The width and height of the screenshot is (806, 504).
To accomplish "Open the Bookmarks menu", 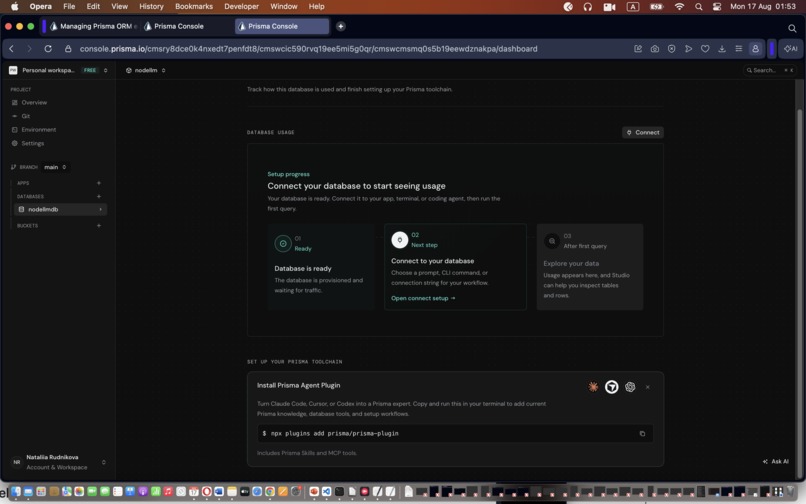I will coord(194,6).
